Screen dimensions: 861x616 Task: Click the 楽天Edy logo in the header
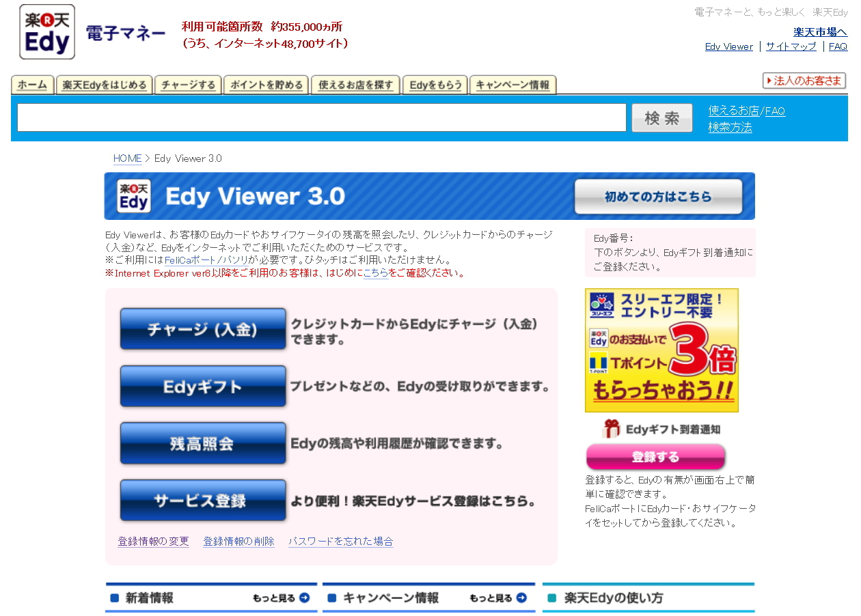(47, 32)
